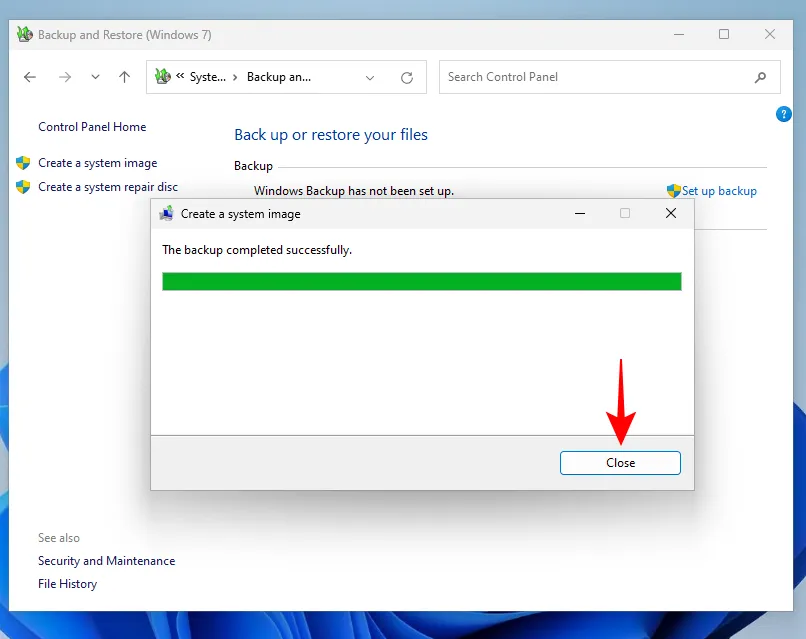
Task: Click the Syste... breadcrumb segment
Action: [x=208, y=77]
